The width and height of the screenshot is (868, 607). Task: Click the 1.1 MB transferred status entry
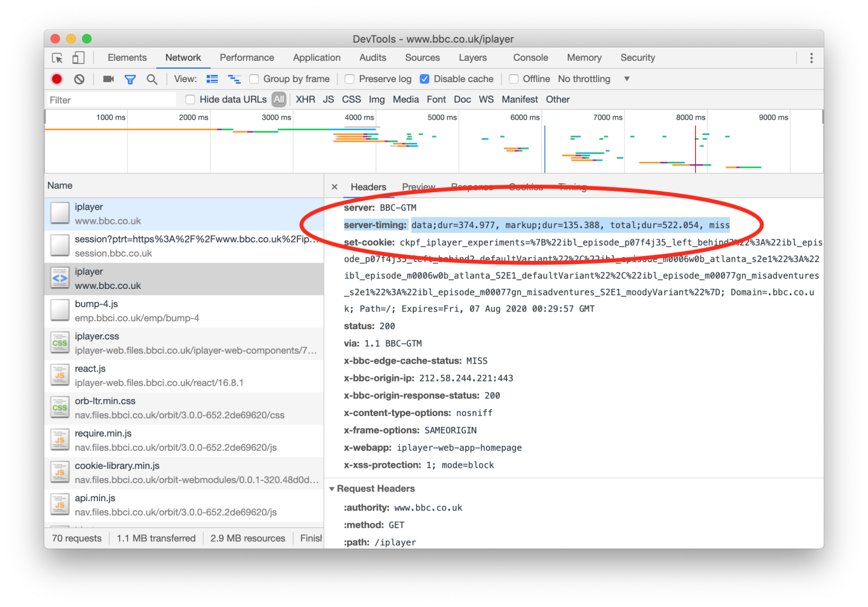coord(156,538)
